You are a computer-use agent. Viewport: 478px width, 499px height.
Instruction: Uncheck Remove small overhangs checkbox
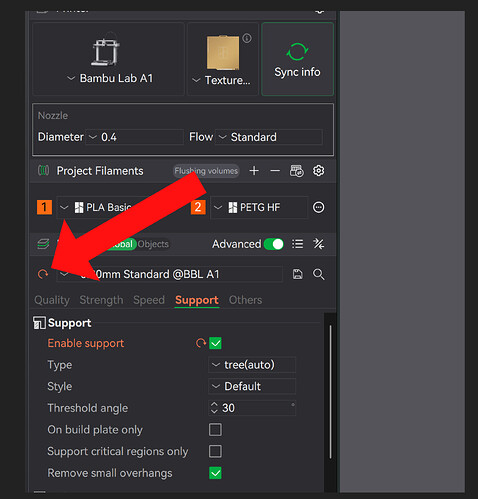coord(215,473)
